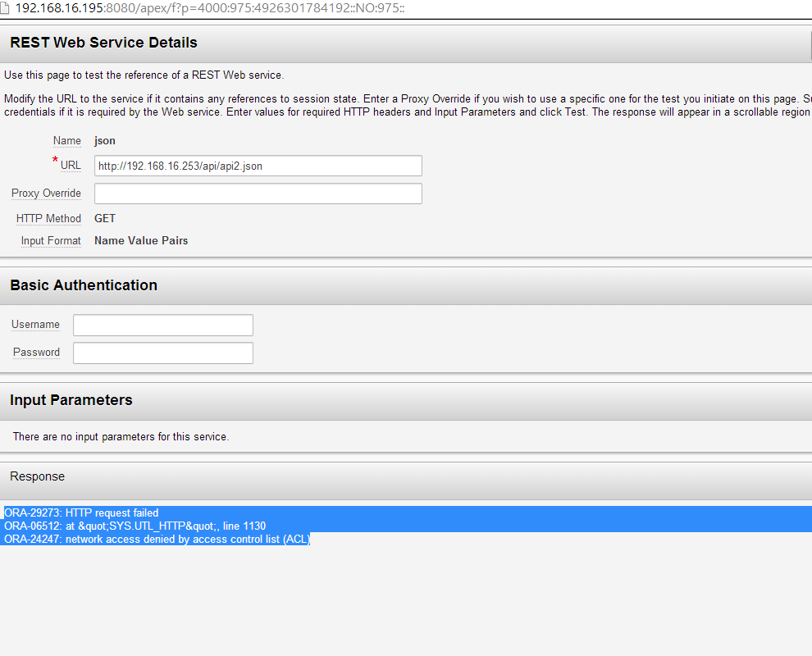Screen dimensions: 812x656
Task: Click the Response region header
Action: tap(37, 476)
